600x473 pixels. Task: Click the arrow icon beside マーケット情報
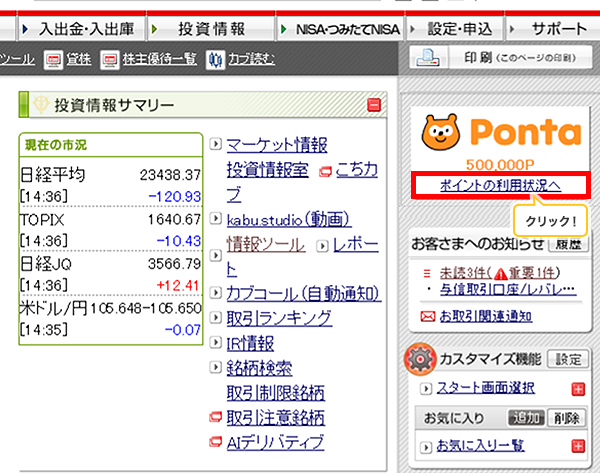click(216, 144)
